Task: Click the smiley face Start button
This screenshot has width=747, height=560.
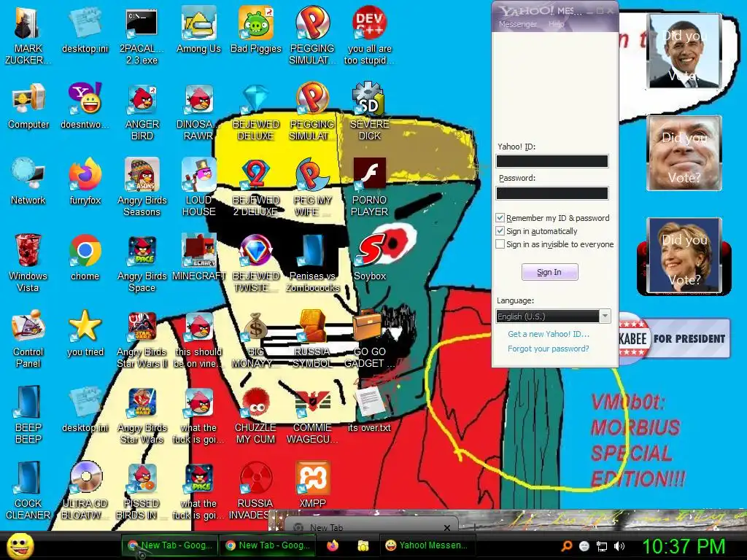Action: pyautogui.click(x=20, y=545)
